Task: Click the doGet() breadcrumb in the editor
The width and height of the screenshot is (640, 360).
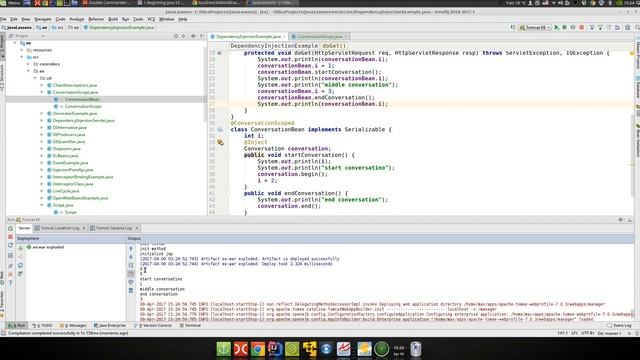Action: [334, 46]
